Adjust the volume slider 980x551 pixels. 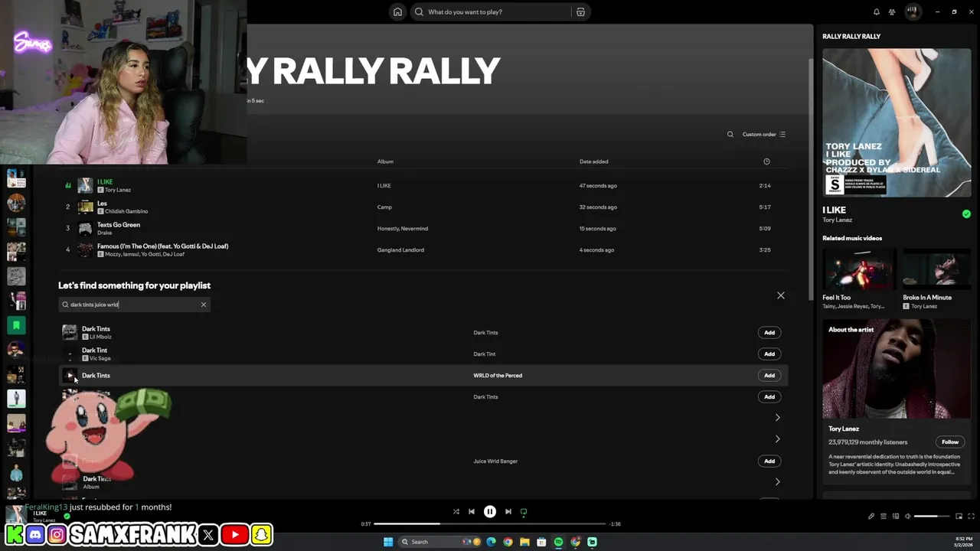coord(931,516)
